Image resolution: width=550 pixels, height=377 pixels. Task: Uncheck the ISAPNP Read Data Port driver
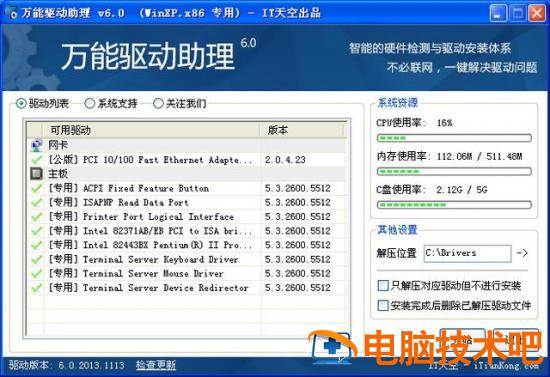tap(36, 203)
